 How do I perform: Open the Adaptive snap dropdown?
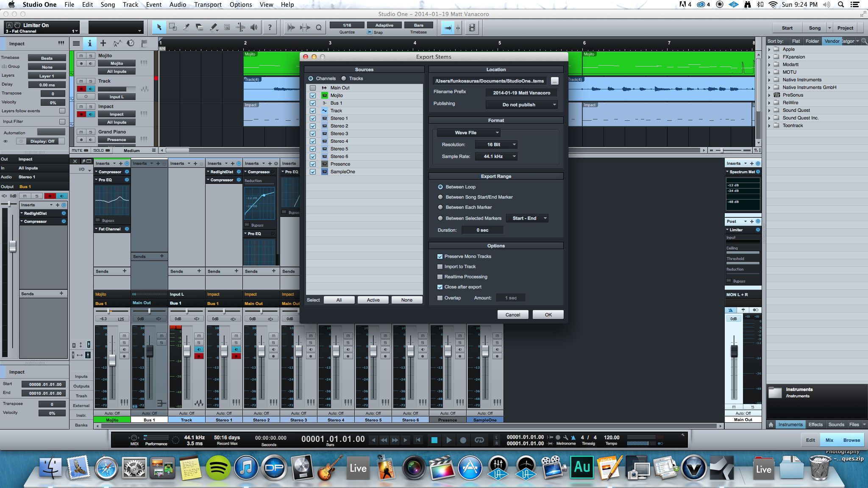coord(384,25)
